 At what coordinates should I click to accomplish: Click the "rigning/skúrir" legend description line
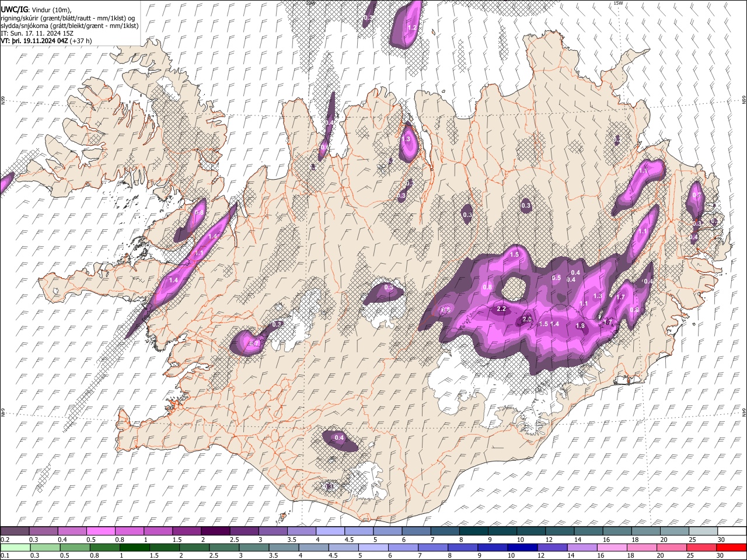[68, 17]
